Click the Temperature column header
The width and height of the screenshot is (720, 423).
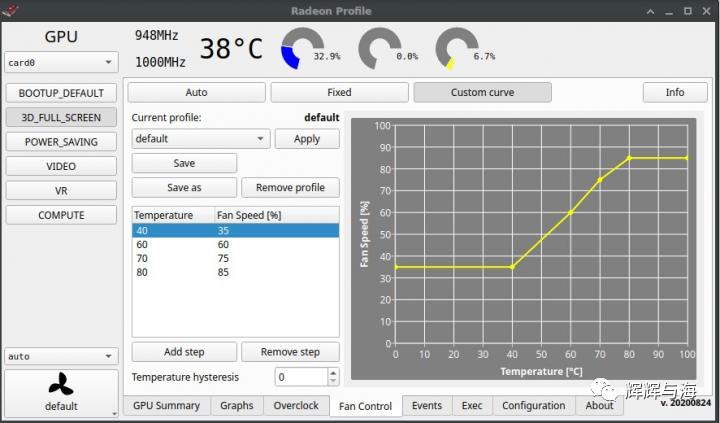174,215
